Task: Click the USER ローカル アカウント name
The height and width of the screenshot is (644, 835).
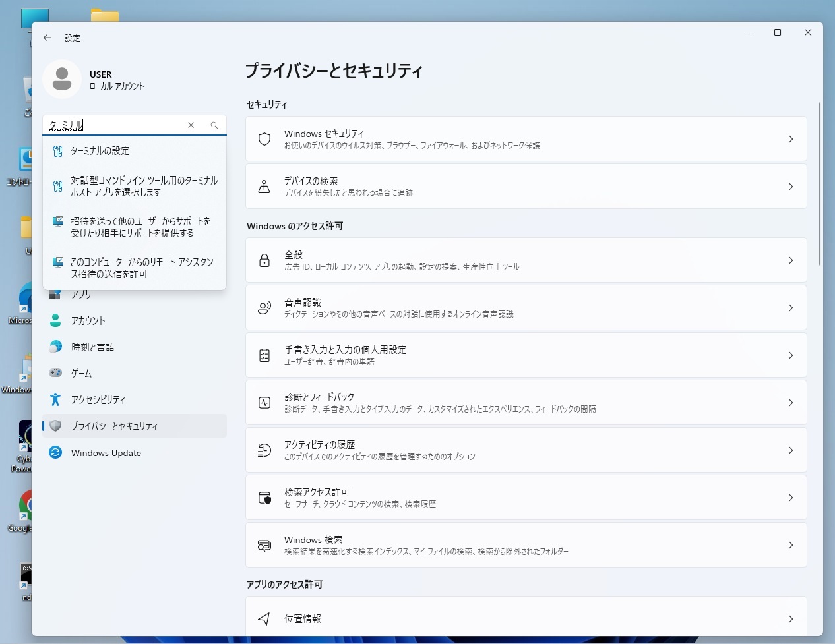Action: (117, 80)
